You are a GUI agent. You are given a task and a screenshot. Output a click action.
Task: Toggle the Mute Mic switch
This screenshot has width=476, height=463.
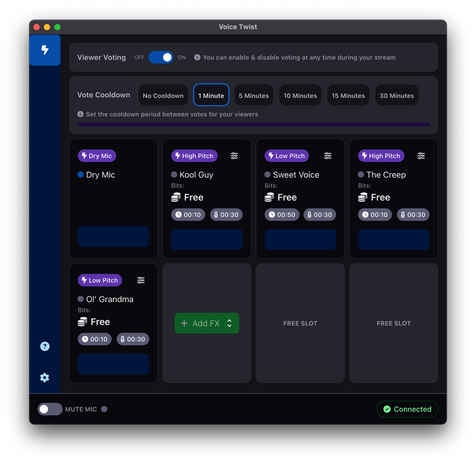50,409
